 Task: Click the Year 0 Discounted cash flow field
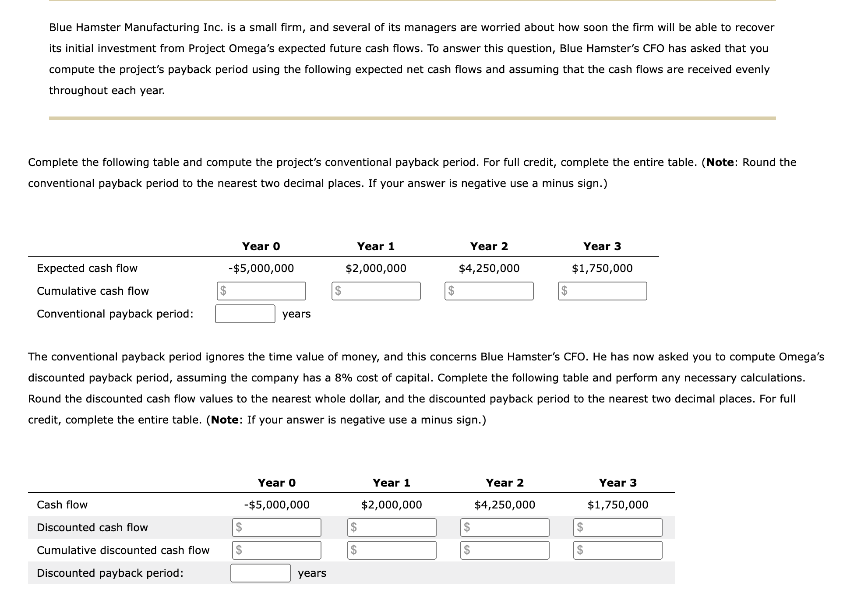pos(277,527)
